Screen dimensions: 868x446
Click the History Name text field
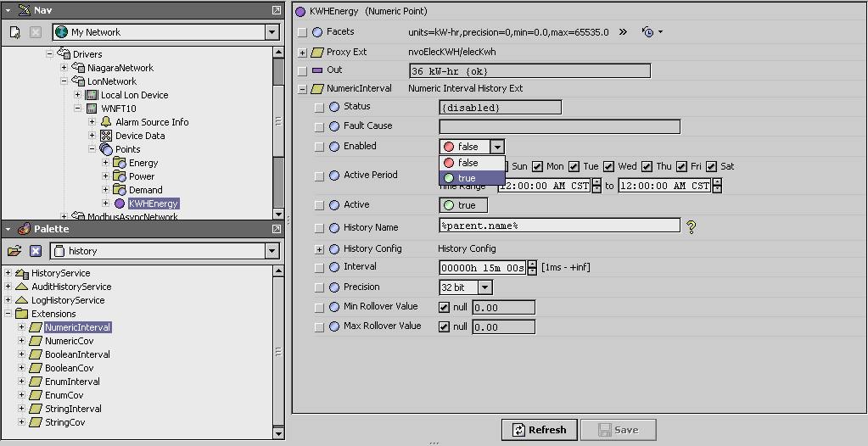(559, 226)
